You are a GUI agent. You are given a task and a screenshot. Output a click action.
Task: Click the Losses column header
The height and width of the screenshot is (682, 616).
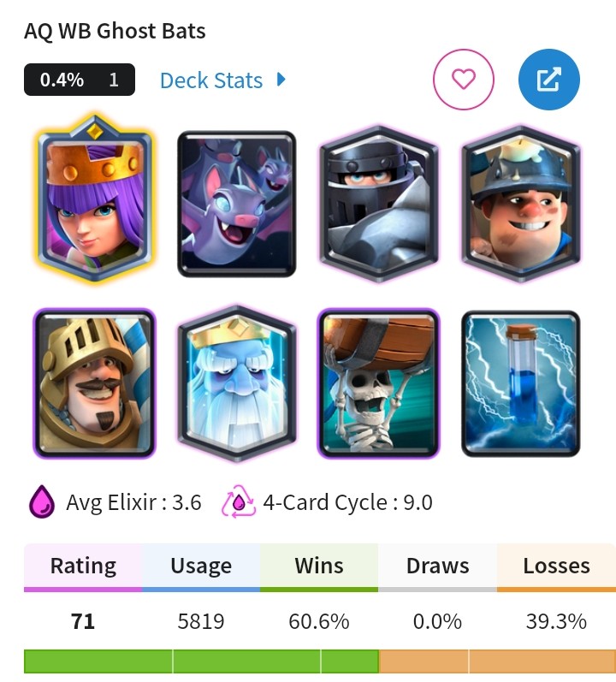(x=556, y=567)
